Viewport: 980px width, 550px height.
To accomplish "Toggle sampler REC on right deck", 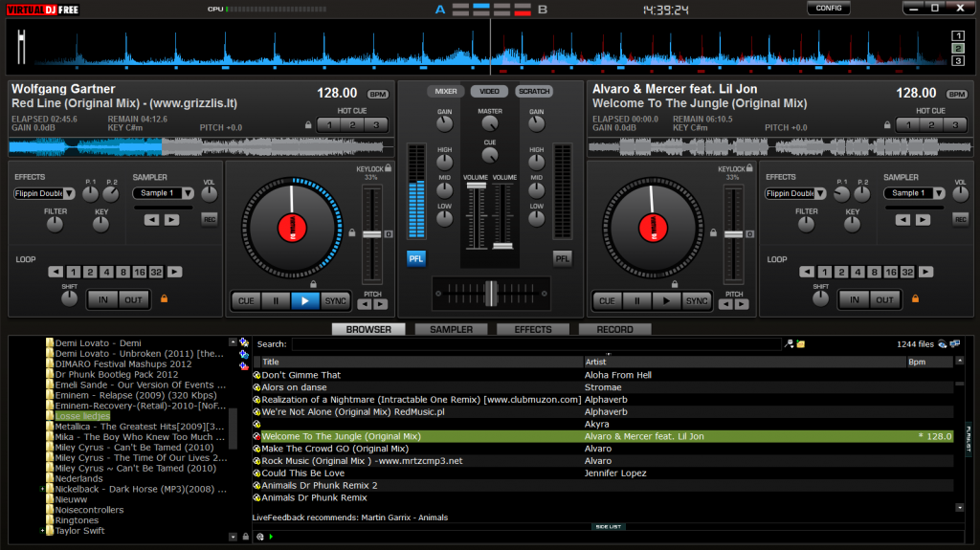I will (x=961, y=219).
